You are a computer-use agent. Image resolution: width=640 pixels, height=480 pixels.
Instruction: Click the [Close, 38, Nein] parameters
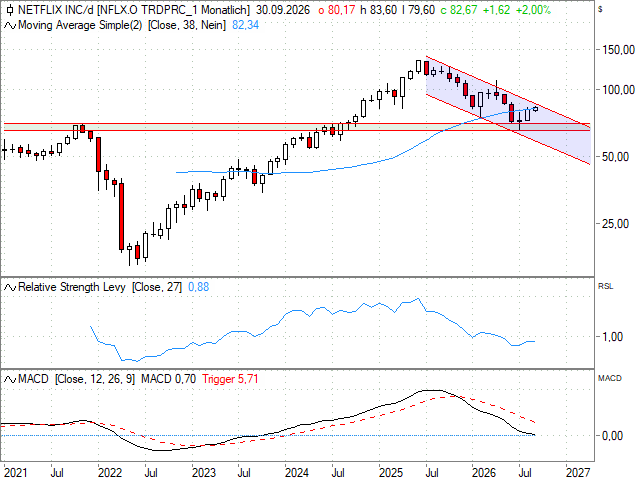(x=187, y=25)
